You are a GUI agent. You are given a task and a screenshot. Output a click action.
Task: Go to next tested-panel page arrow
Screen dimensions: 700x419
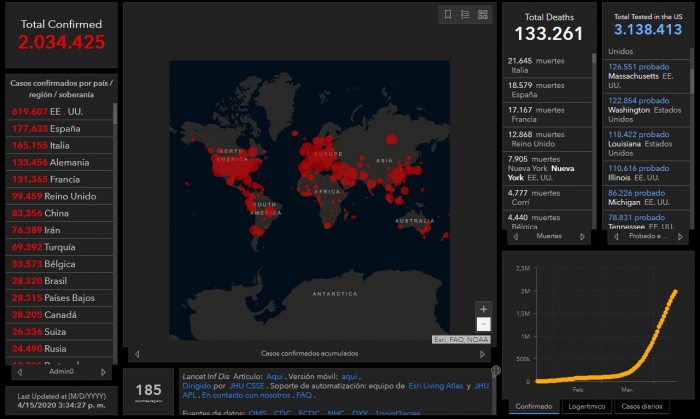coord(680,237)
